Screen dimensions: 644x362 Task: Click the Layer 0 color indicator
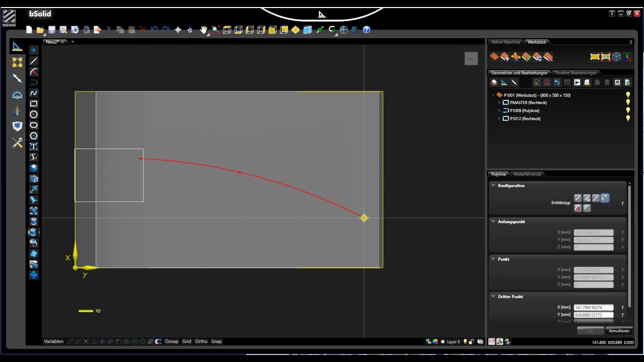click(x=443, y=342)
